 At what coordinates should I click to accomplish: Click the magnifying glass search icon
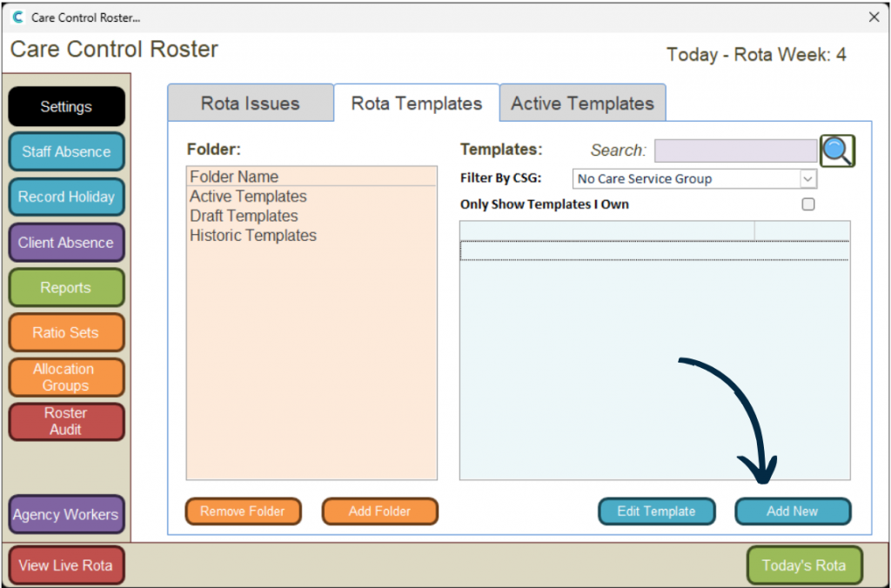[x=837, y=150]
